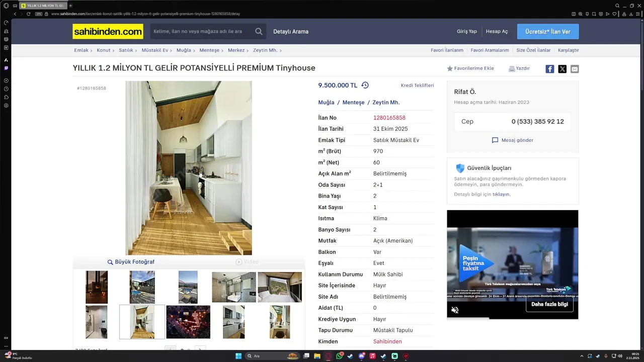Image resolution: width=644 pixels, height=362 pixels.
Task: Open Favori İlanlarım menu
Action: [x=447, y=50]
